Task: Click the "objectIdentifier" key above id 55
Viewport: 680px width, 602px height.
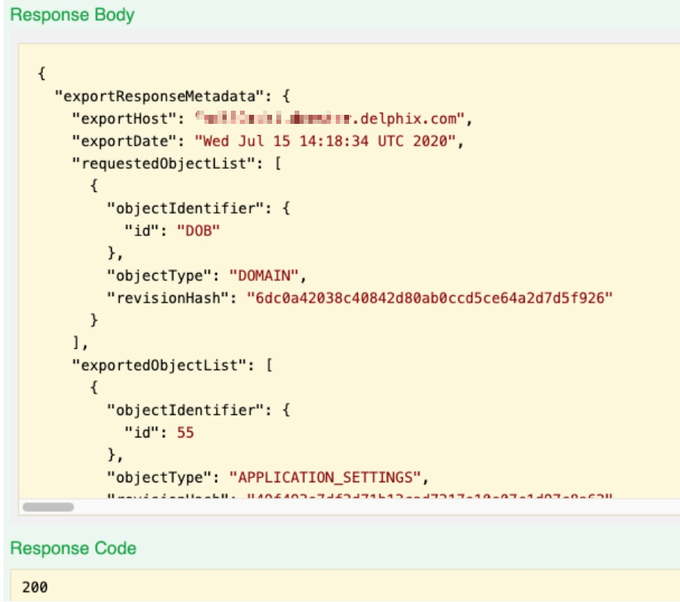Action: [x=185, y=410]
